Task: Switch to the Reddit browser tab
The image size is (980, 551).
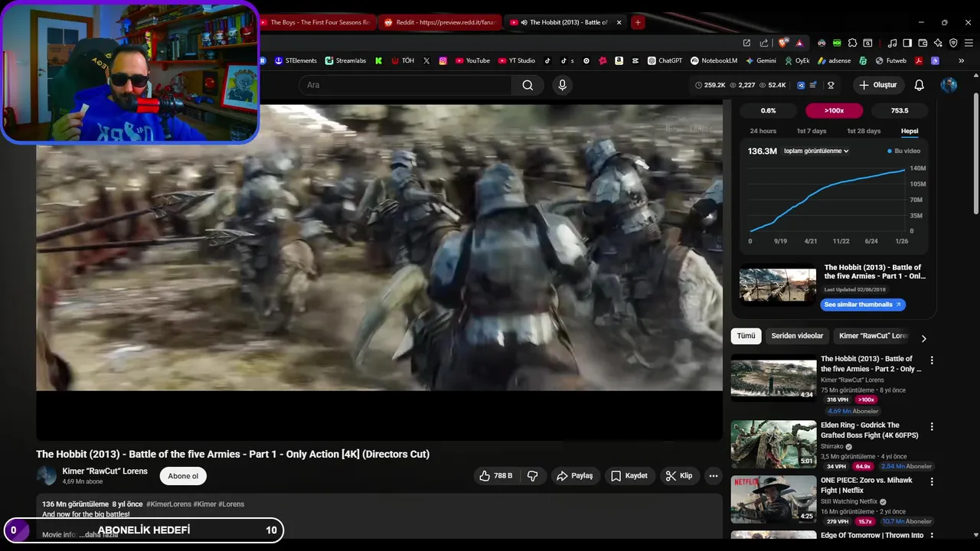Action: (440, 22)
